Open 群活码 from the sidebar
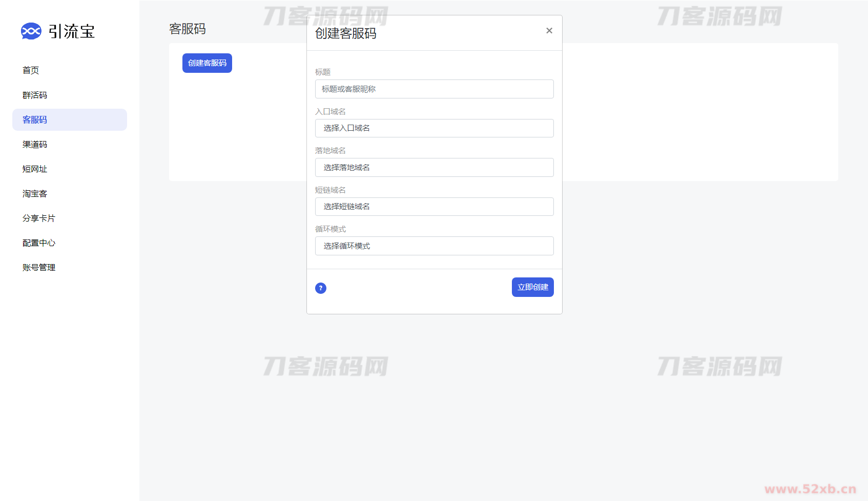The height and width of the screenshot is (501, 868). click(35, 95)
